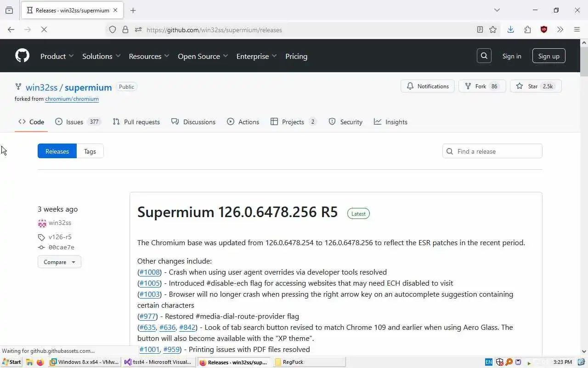Focus the Find a release search field

tap(492, 151)
